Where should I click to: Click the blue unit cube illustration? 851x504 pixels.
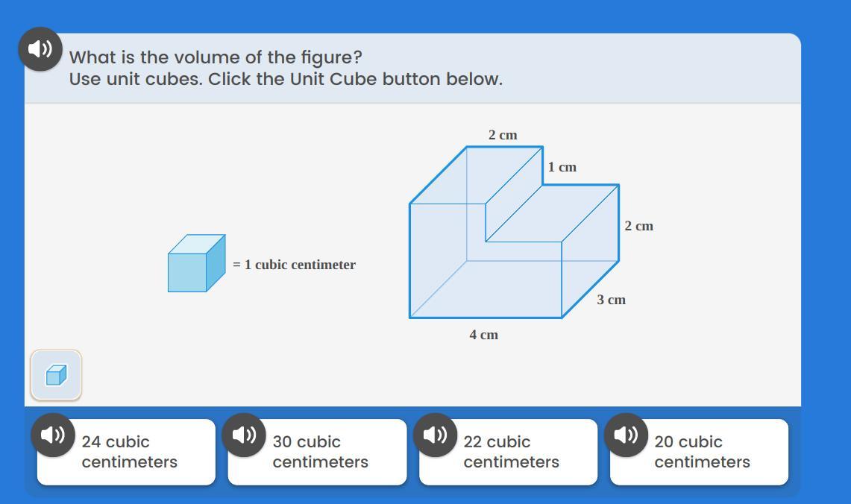[x=196, y=263]
